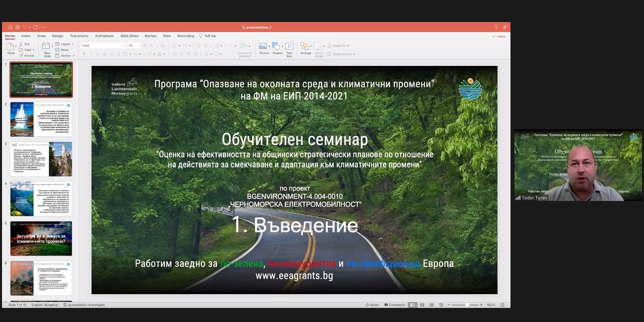Image resolution: width=644 pixels, height=322 pixels.
Task: Click the Redo icon in title bar
Action: (35, 27)
